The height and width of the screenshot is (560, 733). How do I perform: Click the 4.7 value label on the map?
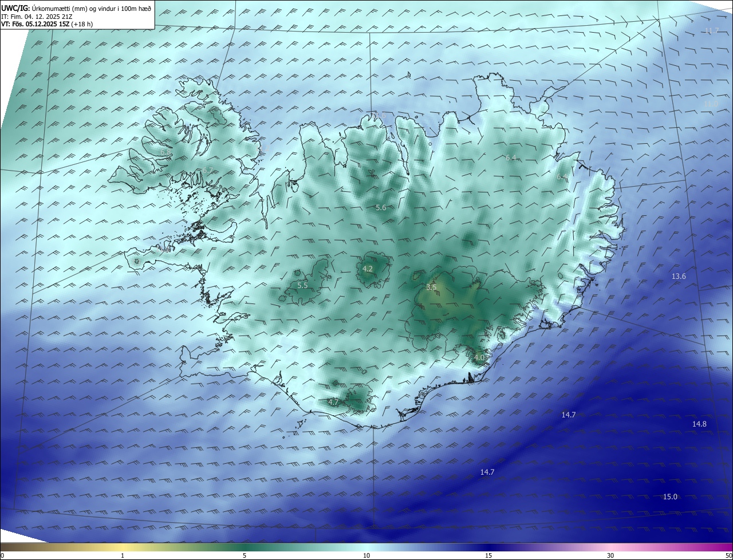click(333, 403)
